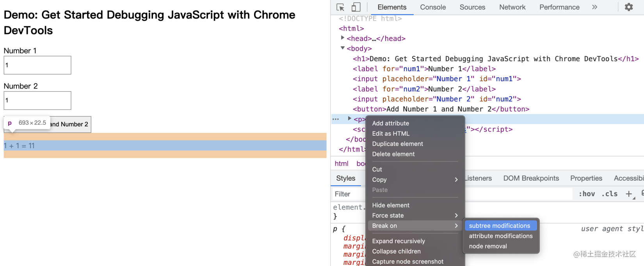The image size is (644, 266).
Task: Expand the head element node
Action: 343,38
